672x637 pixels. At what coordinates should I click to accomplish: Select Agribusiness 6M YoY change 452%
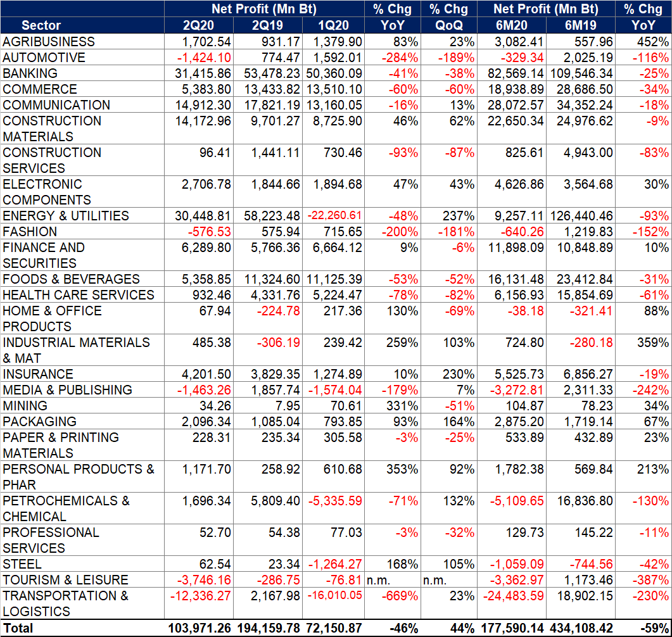(x=654, y=42)
